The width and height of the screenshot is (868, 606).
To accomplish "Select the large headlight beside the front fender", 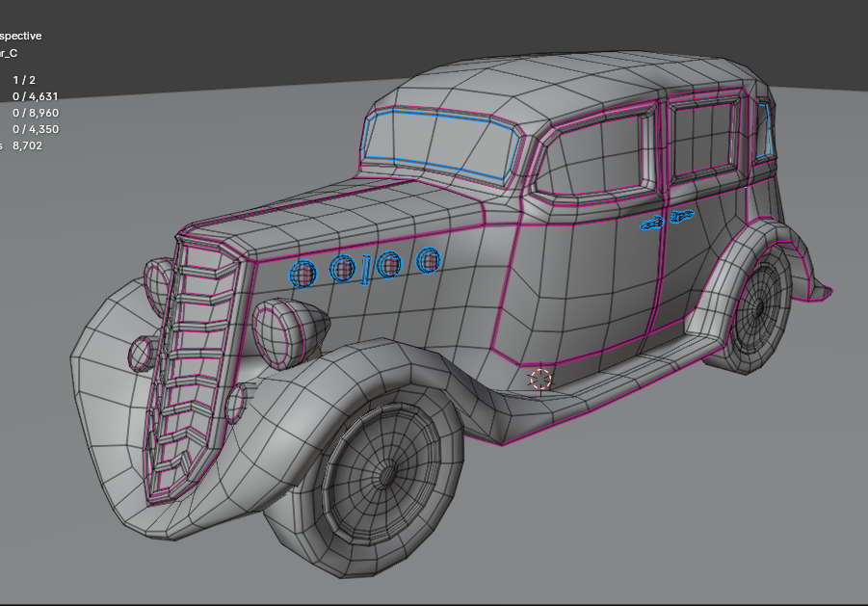I will 279,333.
